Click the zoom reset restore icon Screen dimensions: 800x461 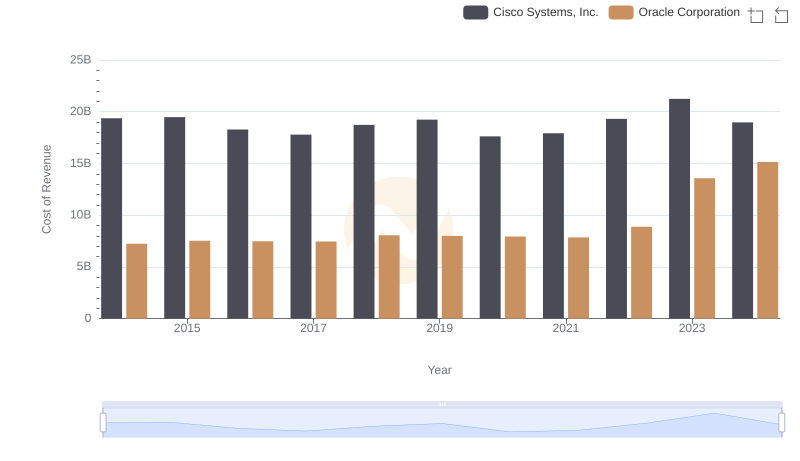tap(781, 15)
